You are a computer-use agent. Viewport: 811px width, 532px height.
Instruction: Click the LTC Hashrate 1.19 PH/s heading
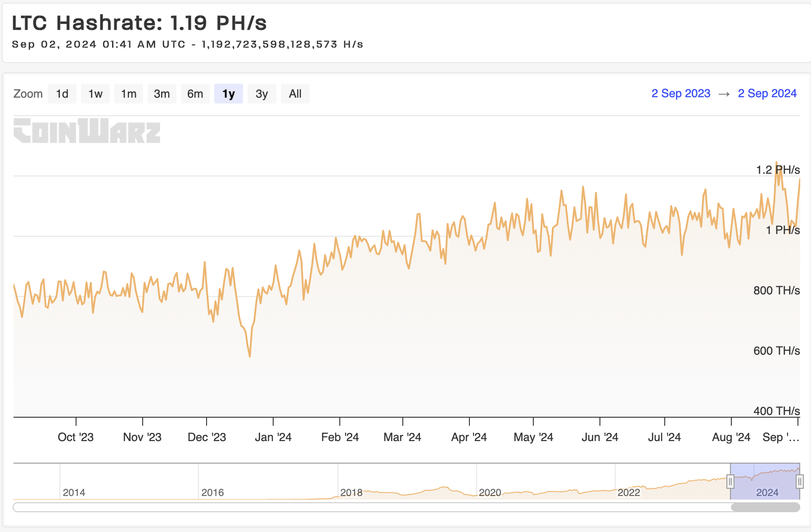point(140,23)
